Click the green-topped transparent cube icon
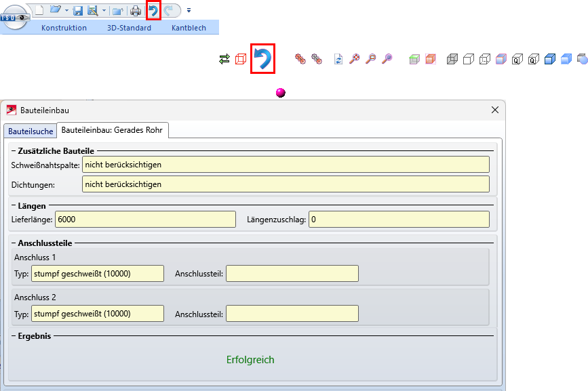This screenshot has width=588, height=391. pos(414,59)
